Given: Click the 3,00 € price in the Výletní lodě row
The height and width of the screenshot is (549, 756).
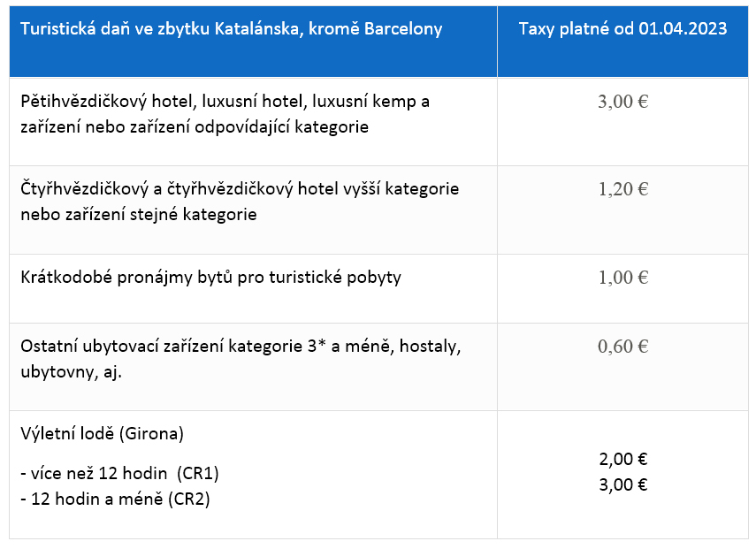Looking at the screenshot, I should click(x=623, y=484).
